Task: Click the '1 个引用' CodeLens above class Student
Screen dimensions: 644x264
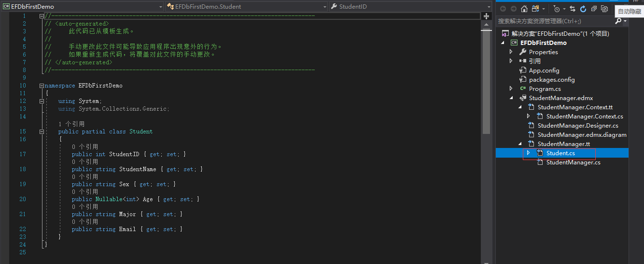Action: [x=71, y=124]
